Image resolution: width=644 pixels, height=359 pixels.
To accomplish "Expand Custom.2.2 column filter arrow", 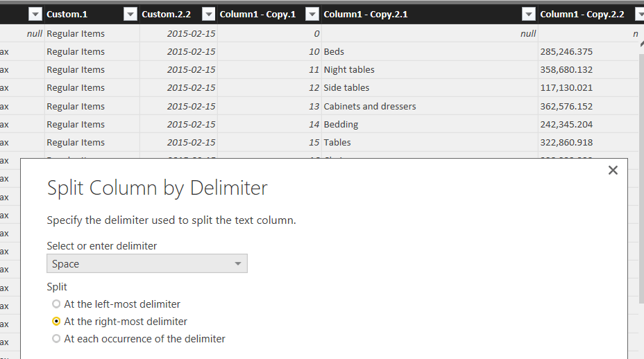I will point(207,15).
